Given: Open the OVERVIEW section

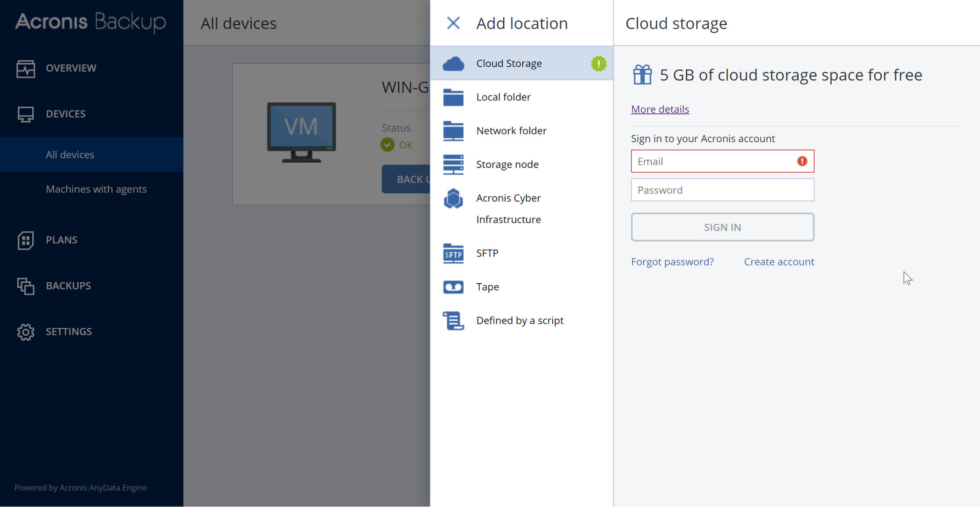Looking at the screenshot, I should tap(71, 68).
